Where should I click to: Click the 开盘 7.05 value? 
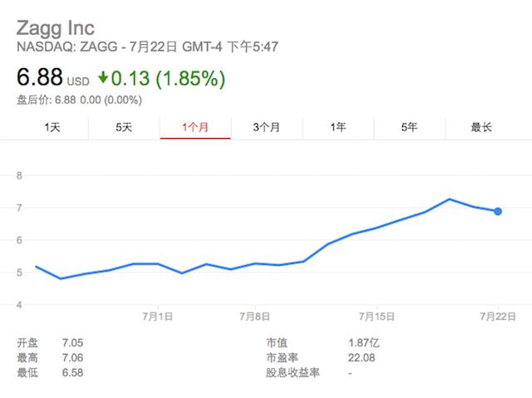pyautogui.click(x=72, y=341)
